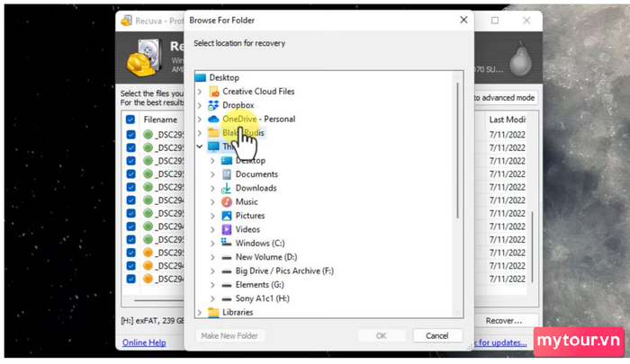Click the Music note icon
The width and height of the screenshot is (630, 364).
pos(227,202)
